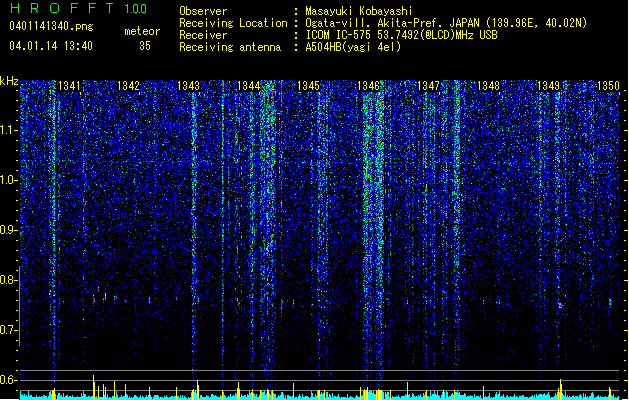Viewport: 629px width, 400px height.
Task: Click the Observer label
Action: tap(203, 11)
